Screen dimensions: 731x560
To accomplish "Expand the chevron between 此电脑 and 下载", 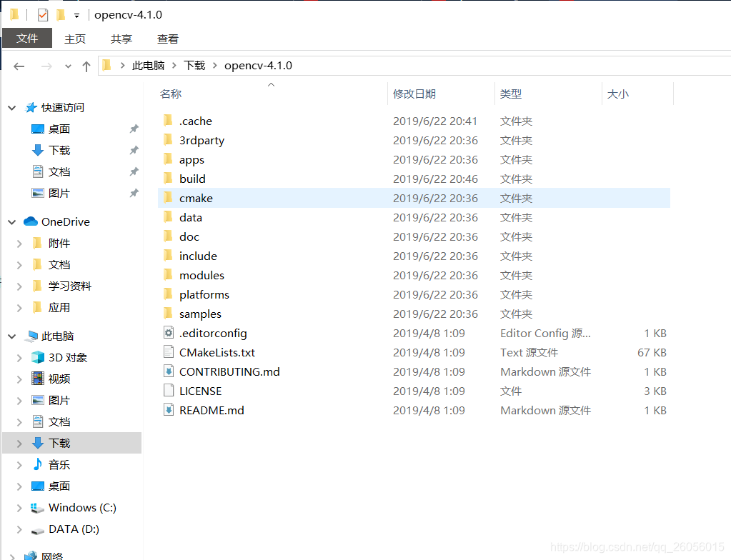I will click(x=174, y=65).
